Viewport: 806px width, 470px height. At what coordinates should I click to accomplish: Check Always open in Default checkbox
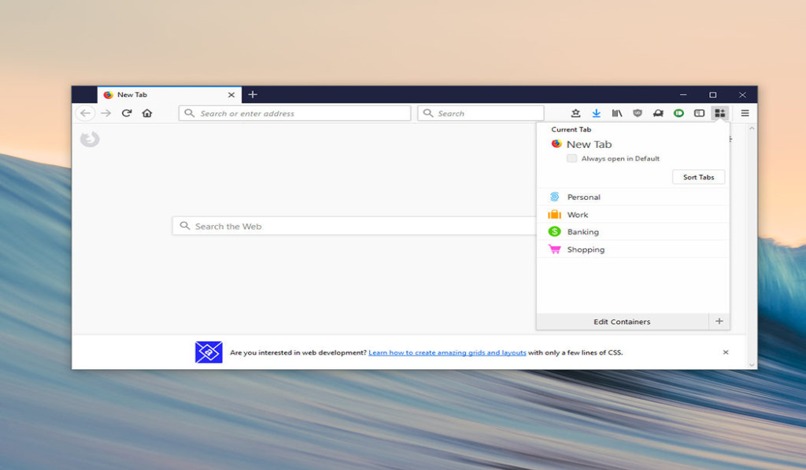pyautogui.click(x=572, y=158)
